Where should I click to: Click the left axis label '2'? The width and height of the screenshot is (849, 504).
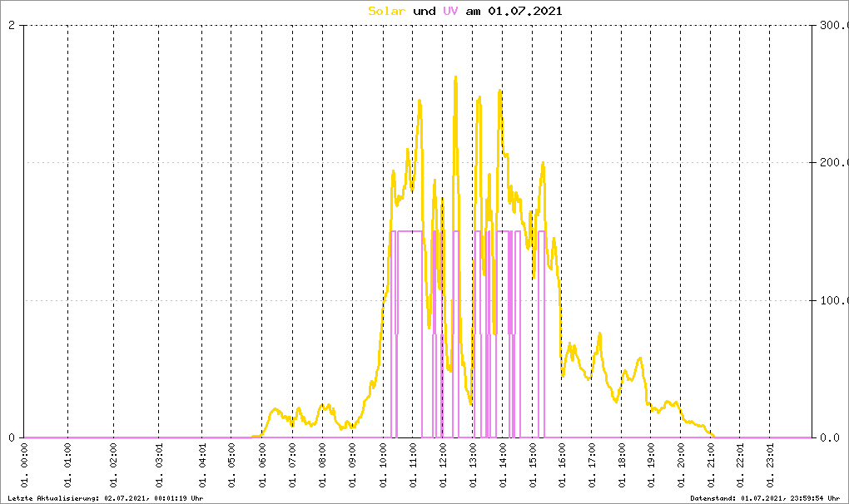12,25
